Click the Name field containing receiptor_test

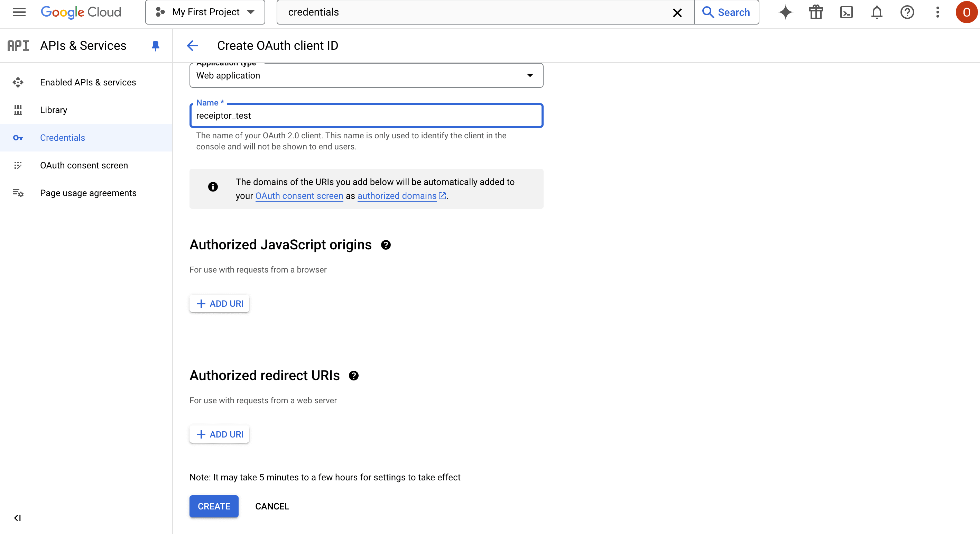coord(366,116)
